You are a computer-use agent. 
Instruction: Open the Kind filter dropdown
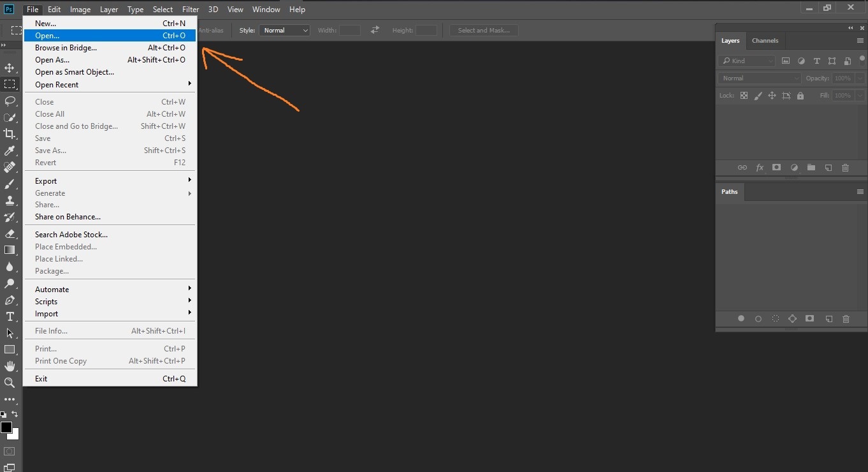pyautogui.click(x=746, y=61)
